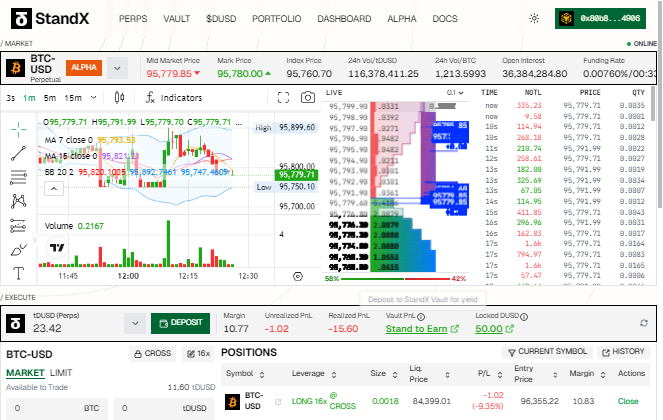
Task: Expand the tDUSD (Perps) account dropdown
Action: click(135, 324)
